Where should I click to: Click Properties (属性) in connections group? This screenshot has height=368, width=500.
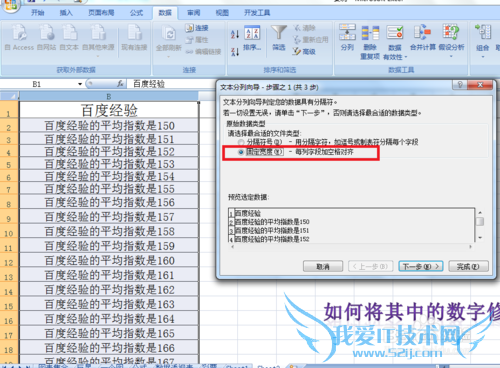197,40
